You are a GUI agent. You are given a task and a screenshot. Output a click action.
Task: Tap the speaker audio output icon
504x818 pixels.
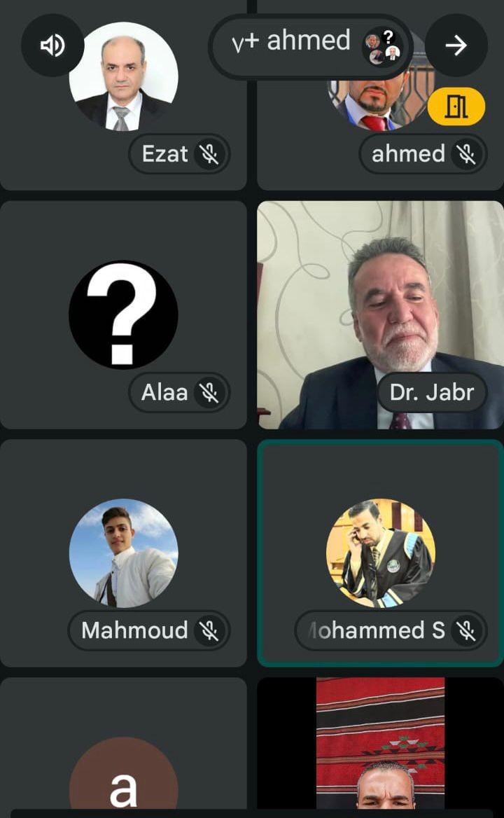(x=52, y=46)
